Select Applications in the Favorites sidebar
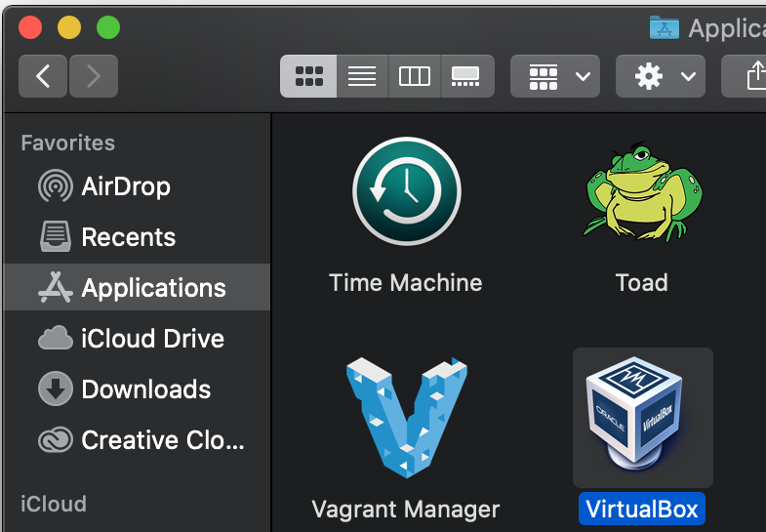The height and width of the screenshot is (532, 766). 153,288
